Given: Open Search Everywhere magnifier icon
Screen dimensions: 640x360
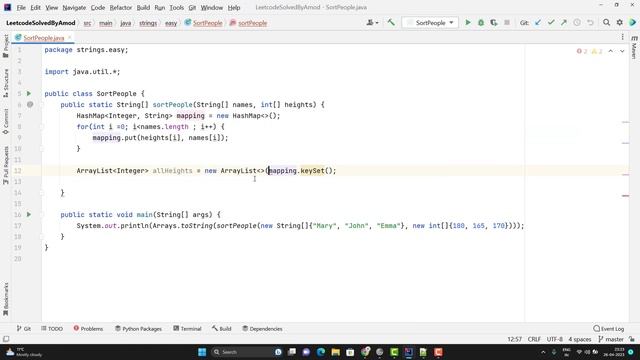Looking at the screenshot, I should tap(607, 23).
